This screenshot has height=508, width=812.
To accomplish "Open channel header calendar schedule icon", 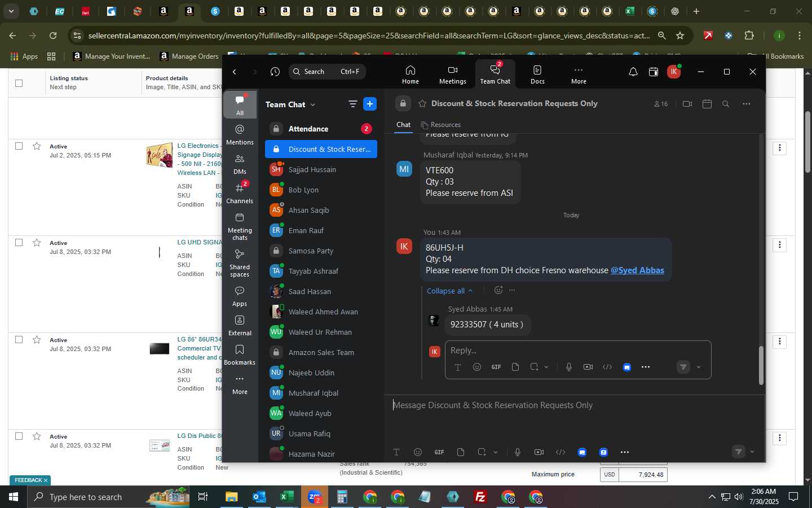I will (707, 104).
